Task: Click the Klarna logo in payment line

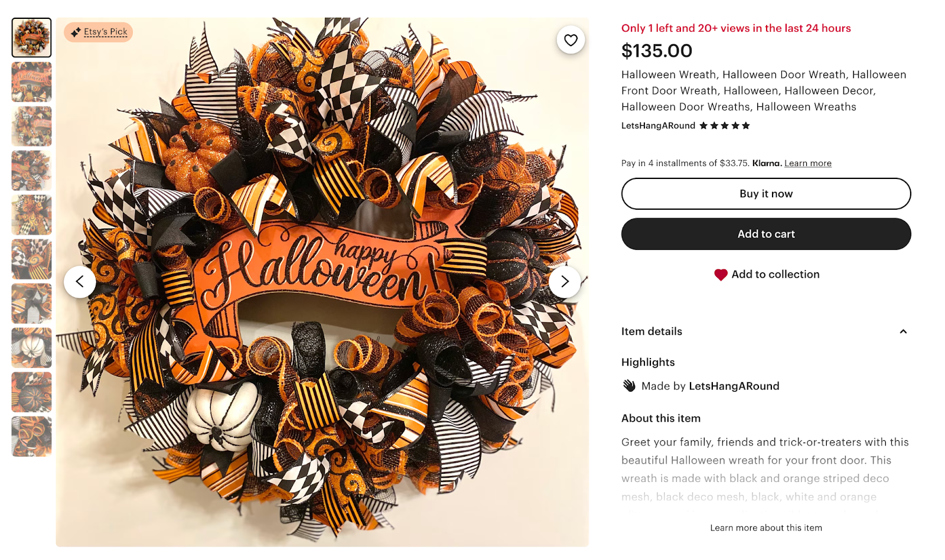Action: (x=766, y=163)
